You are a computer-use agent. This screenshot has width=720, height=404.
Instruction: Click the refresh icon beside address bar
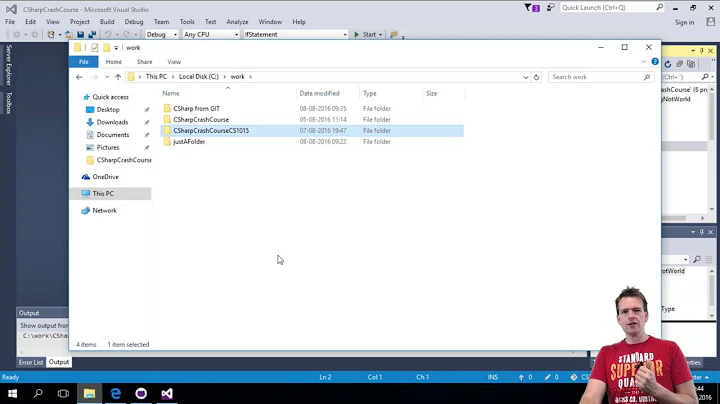[x=536, y=77]
